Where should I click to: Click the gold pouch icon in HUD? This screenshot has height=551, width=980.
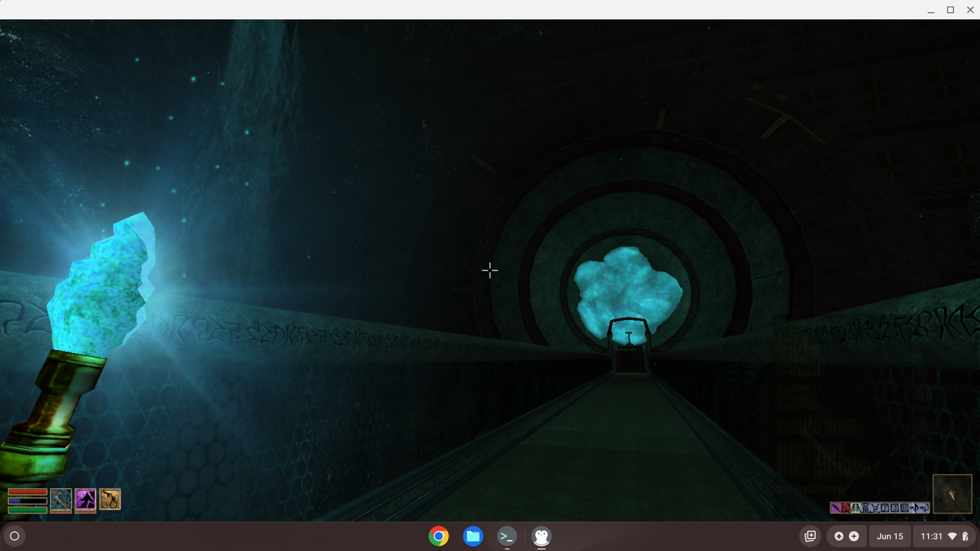[x=110, y=499]
